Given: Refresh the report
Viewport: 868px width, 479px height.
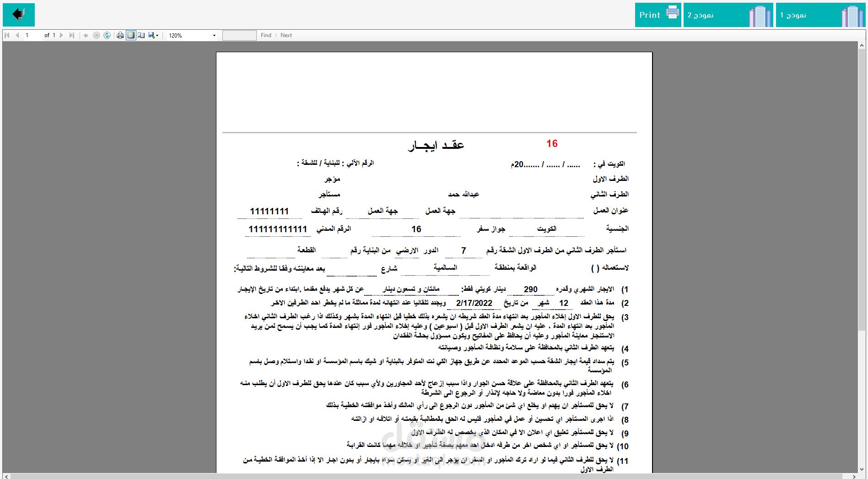Looking at the screenshot, I should point(107,35).
